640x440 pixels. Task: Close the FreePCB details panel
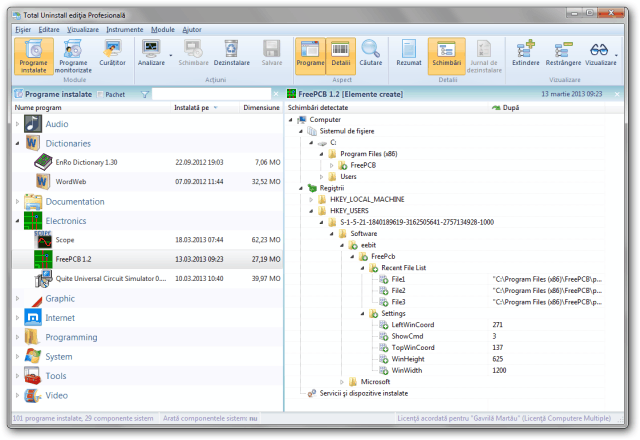[x=617, y=94]
